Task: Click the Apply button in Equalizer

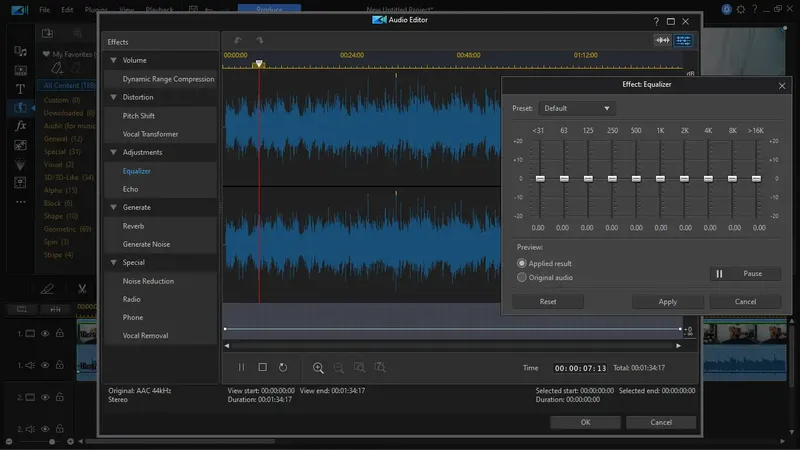Action: 667,301
